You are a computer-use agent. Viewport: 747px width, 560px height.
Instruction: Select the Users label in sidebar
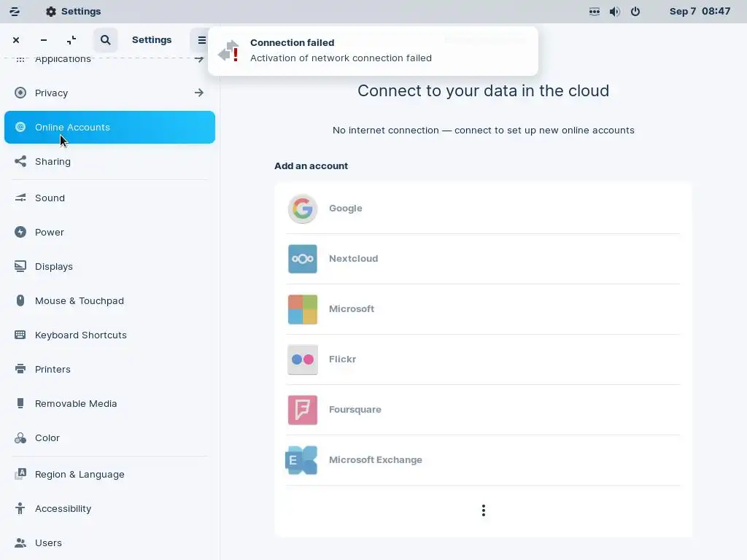tap(48, 542)
